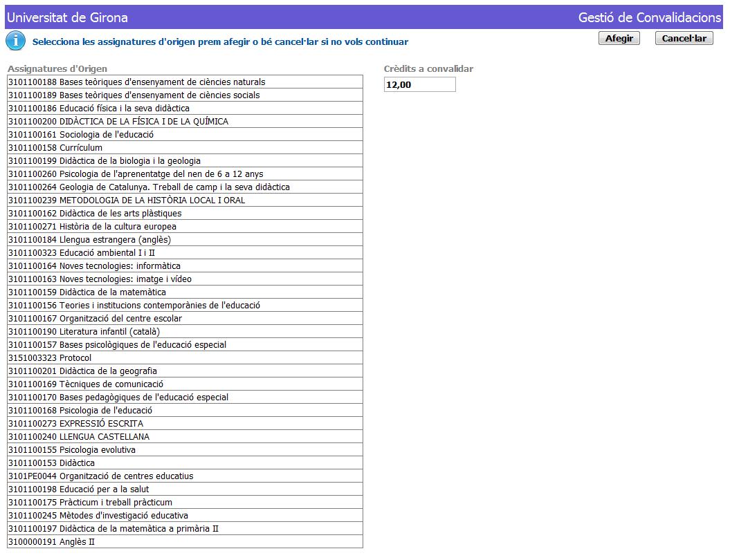Pick Noves tecnologies: informàtica

120,266
